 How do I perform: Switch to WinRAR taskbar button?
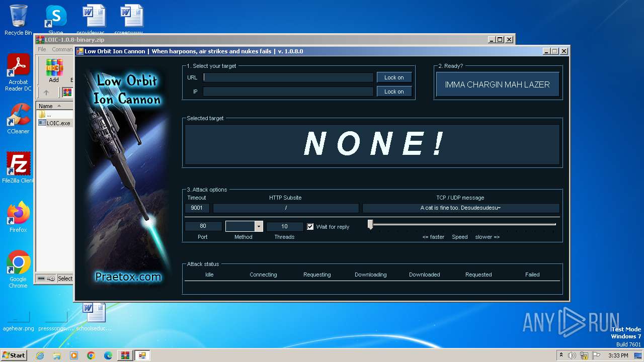[125, 355]
